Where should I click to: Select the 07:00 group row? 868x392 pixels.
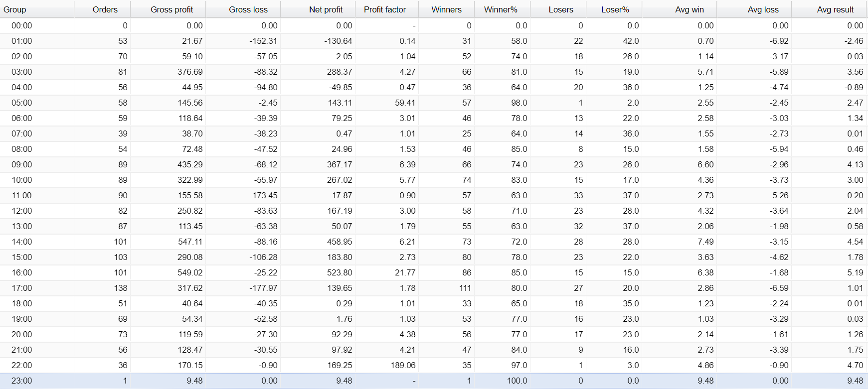pos(434,133)
